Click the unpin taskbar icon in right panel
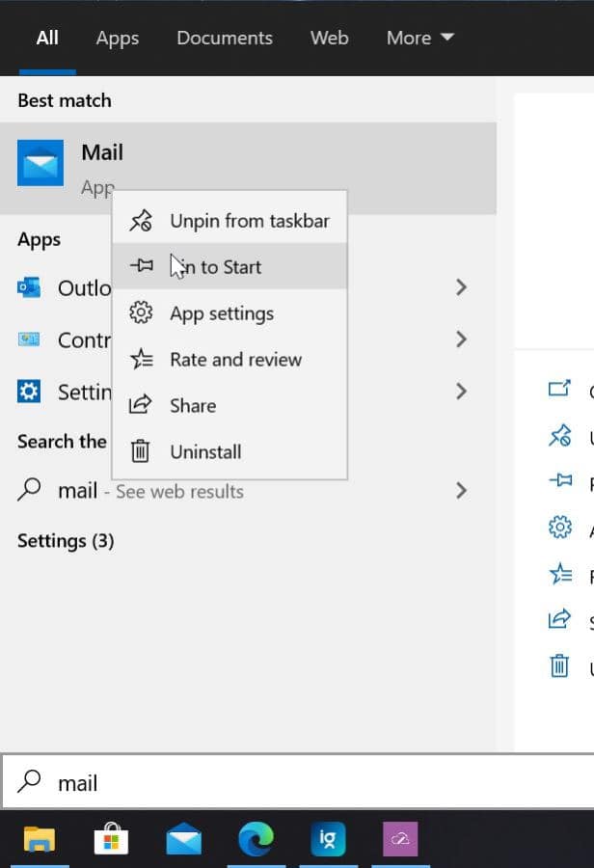The height and width of the screenshot is (868, 594). (x=559, y=435)
